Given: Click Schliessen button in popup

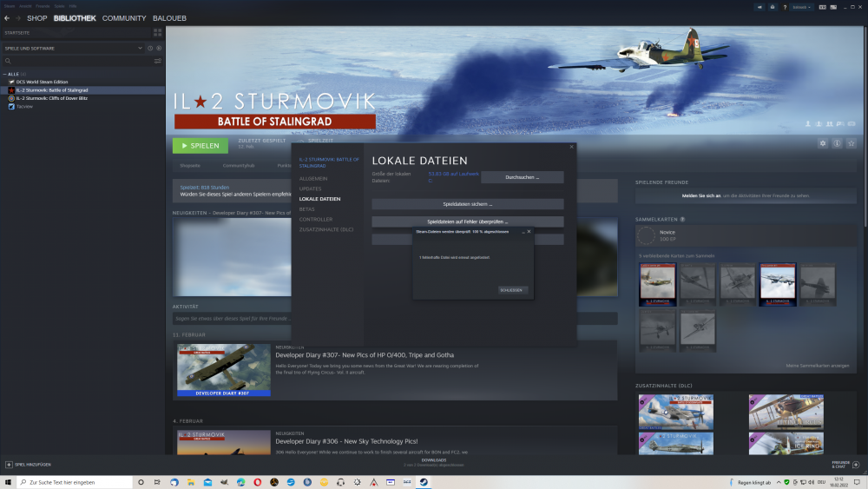Looking at the screenshot, I should click(511, 290).
